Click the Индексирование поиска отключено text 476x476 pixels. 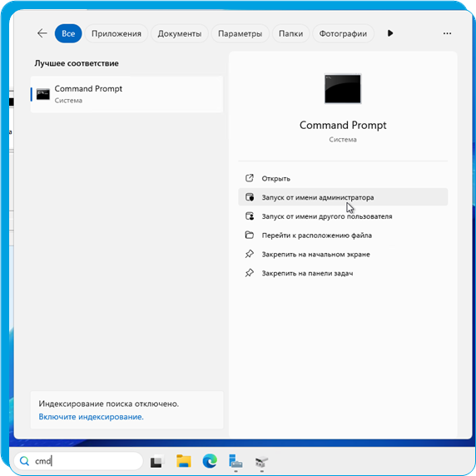[x=109, y=404]
